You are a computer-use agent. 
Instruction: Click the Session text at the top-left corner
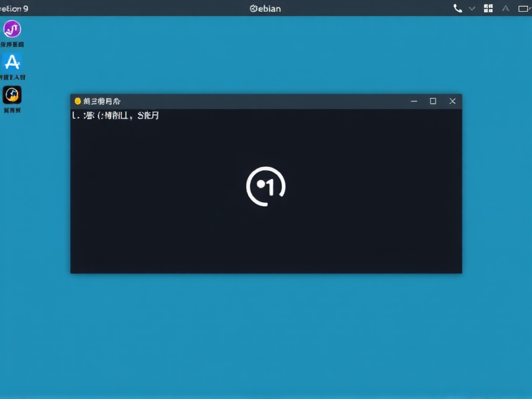tap(13, 9)
